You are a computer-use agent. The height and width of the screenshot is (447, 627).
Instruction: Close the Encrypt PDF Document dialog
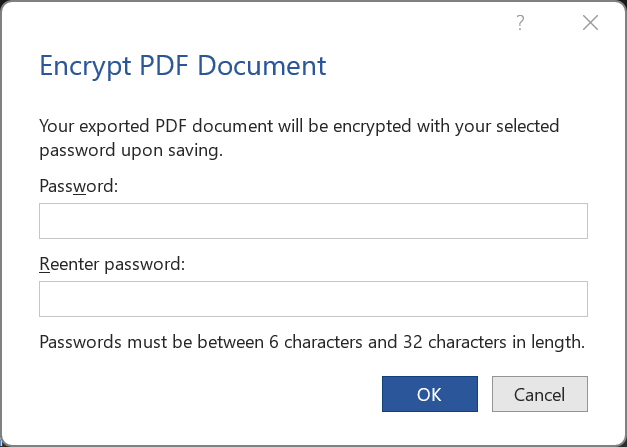pyautogui.click(x=590, y=23)
